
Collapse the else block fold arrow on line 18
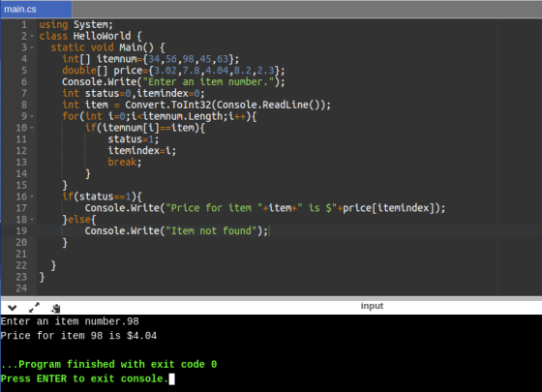tap(32, 219)
